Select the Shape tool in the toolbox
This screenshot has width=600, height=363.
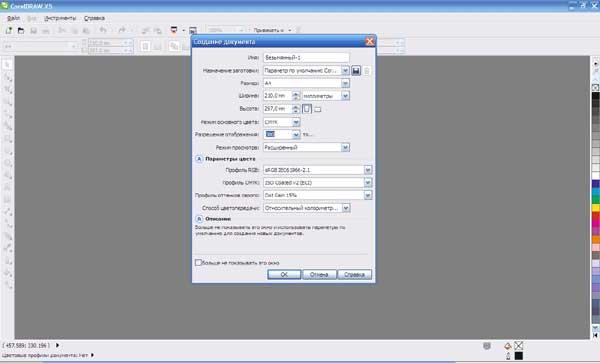coord(7,77)
